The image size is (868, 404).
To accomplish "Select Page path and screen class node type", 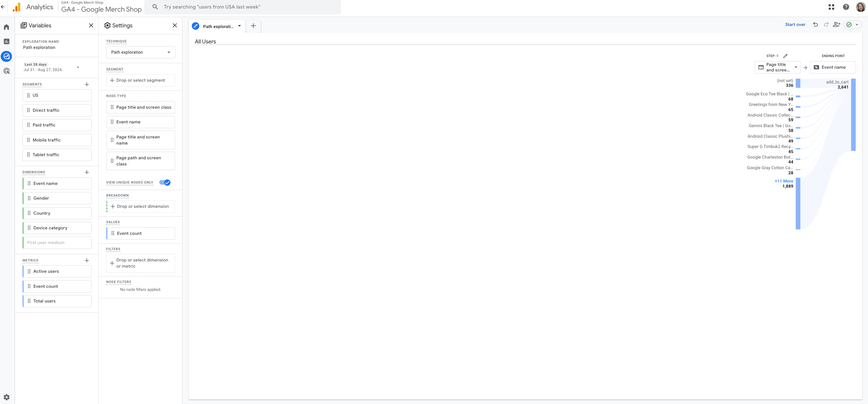I will (x=141, y=161).
